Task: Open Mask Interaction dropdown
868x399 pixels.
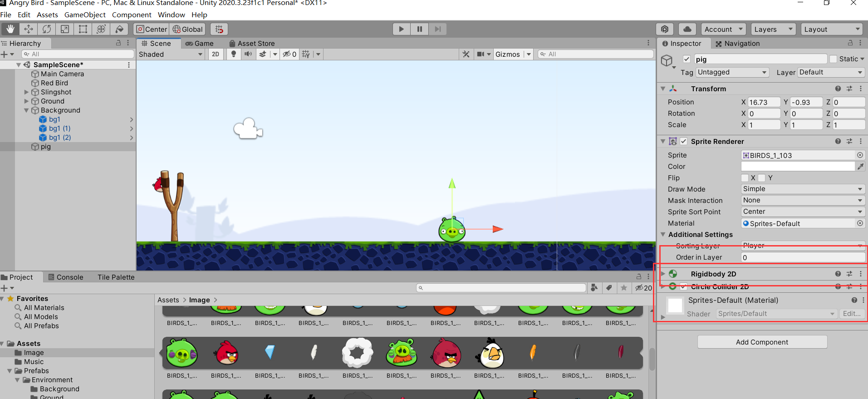Action: click(803, 200)
